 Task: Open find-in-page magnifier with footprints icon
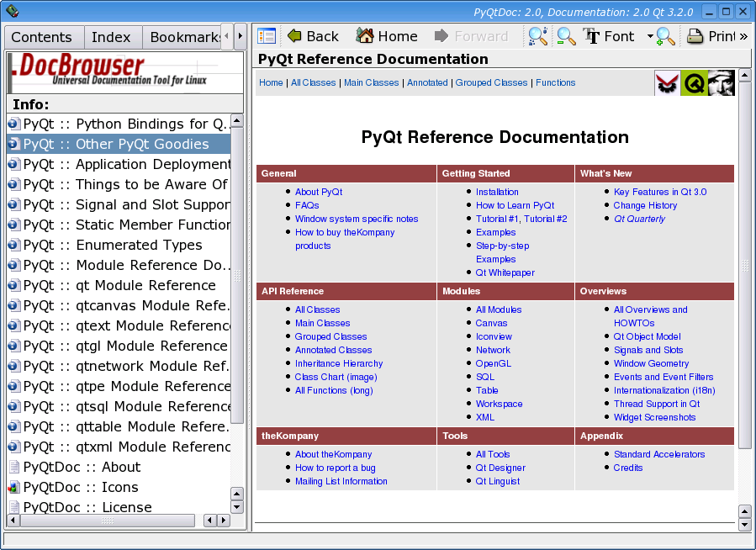pos(537,36)
